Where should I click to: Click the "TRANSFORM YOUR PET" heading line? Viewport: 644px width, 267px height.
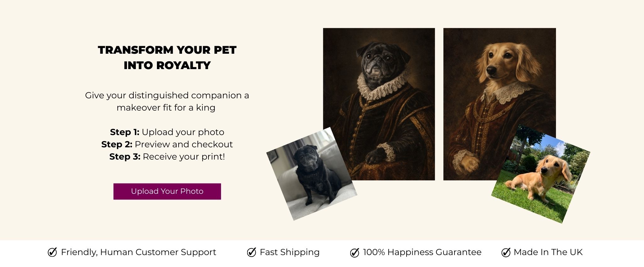point(167,50)
